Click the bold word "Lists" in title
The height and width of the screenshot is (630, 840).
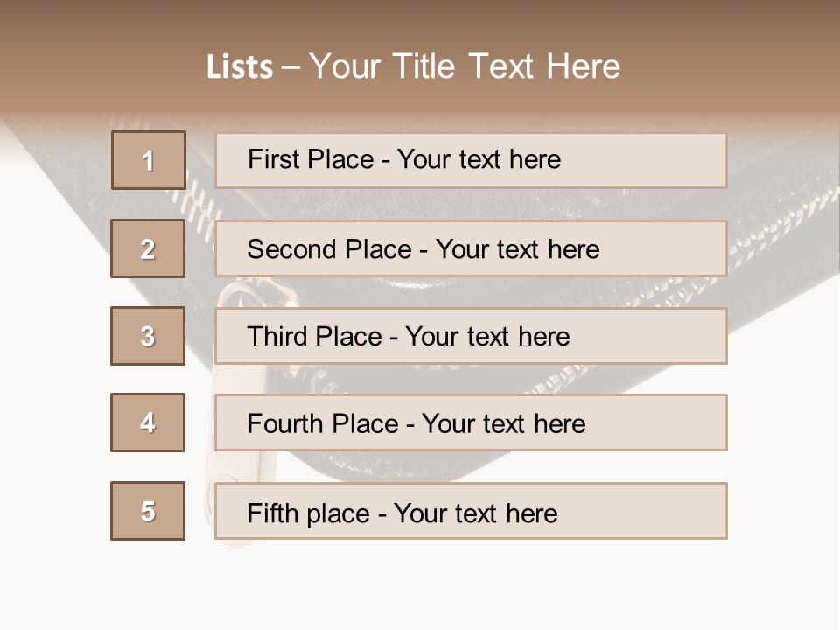(240, 67)
